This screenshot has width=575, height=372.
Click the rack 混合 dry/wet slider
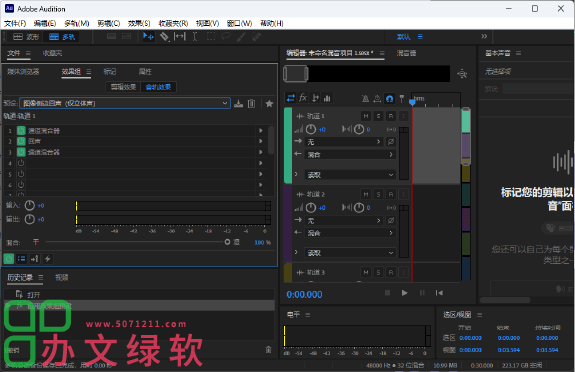point(136,242)
